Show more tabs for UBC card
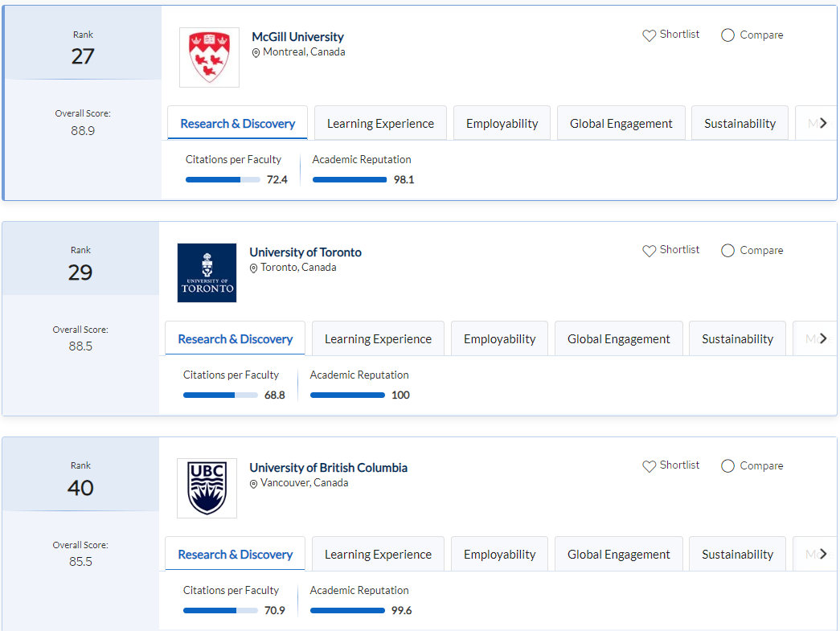The image size is (840, 631). click(822, 554)
